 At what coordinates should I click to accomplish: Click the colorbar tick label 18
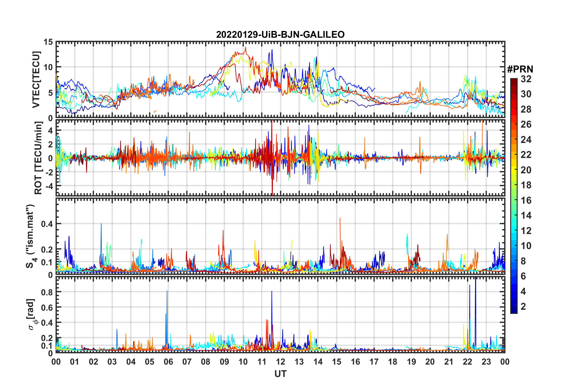[x=526, y=185]
